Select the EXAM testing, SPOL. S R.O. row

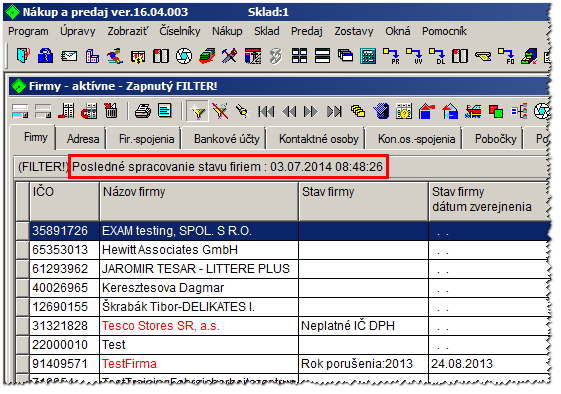click(283, 231)
